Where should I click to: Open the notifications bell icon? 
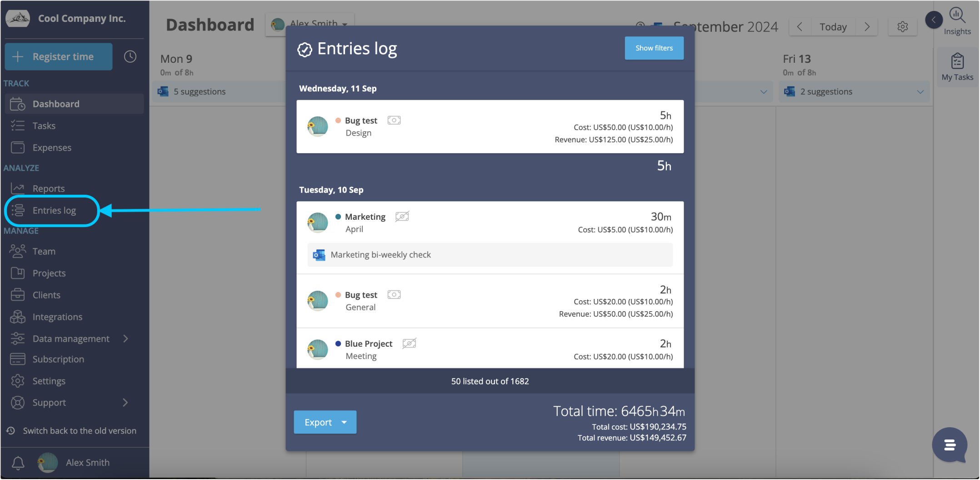pos(18,463)
